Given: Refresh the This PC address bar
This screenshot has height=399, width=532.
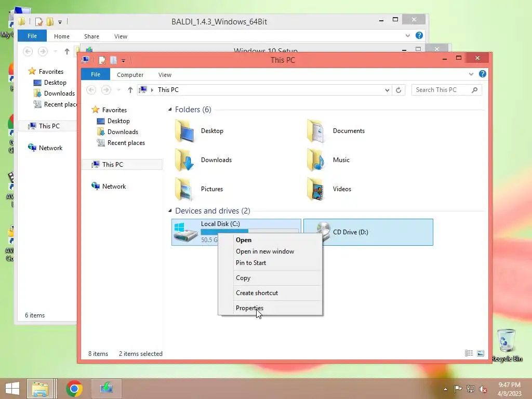Looking at the screenshot, I should (x=398, y=90).
